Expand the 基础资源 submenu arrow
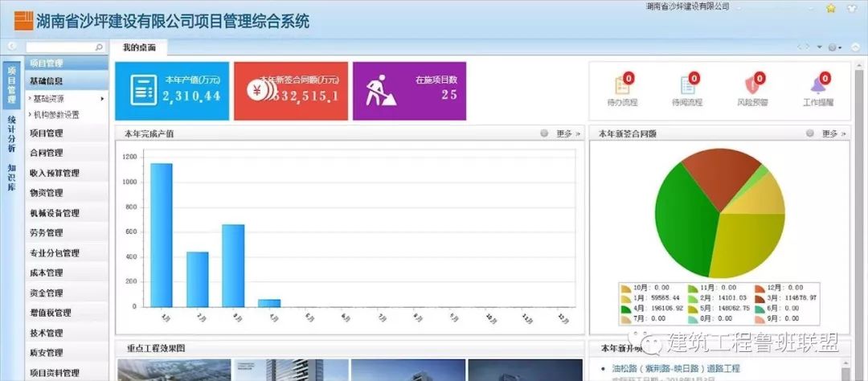Image resolution: width=868 pixels, height=381 pixels. click(x=102, y=99)
